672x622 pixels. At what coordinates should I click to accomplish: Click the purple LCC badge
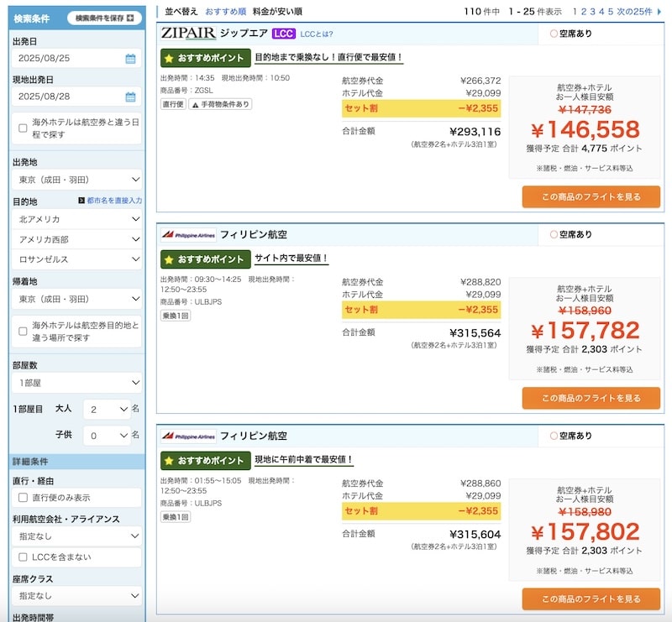point(283,34)
